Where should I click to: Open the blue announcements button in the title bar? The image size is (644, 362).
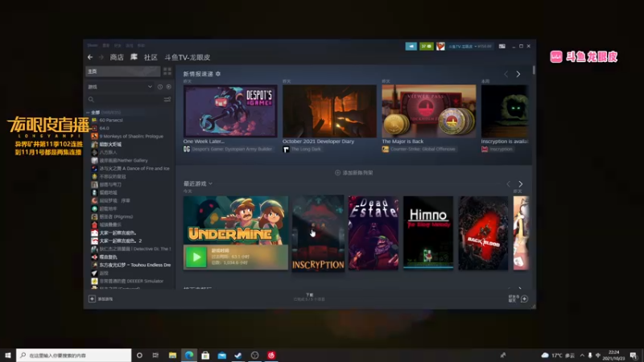[411, 47]
